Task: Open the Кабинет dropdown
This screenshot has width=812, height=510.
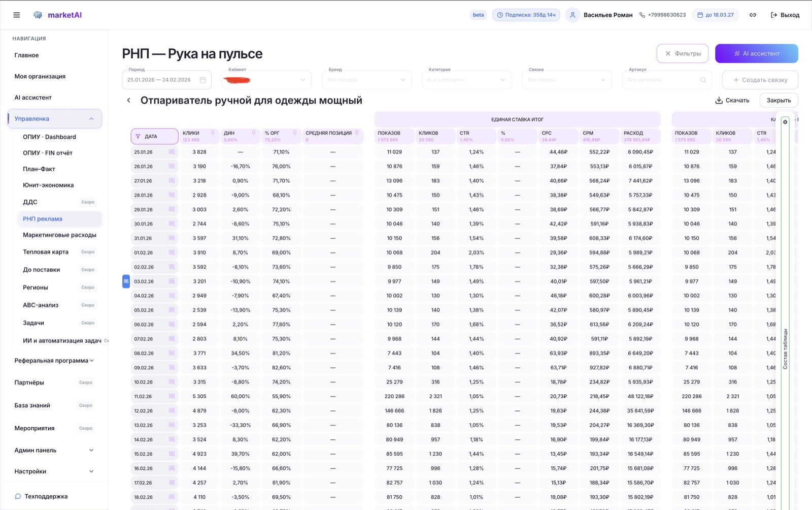Action: 267,80
